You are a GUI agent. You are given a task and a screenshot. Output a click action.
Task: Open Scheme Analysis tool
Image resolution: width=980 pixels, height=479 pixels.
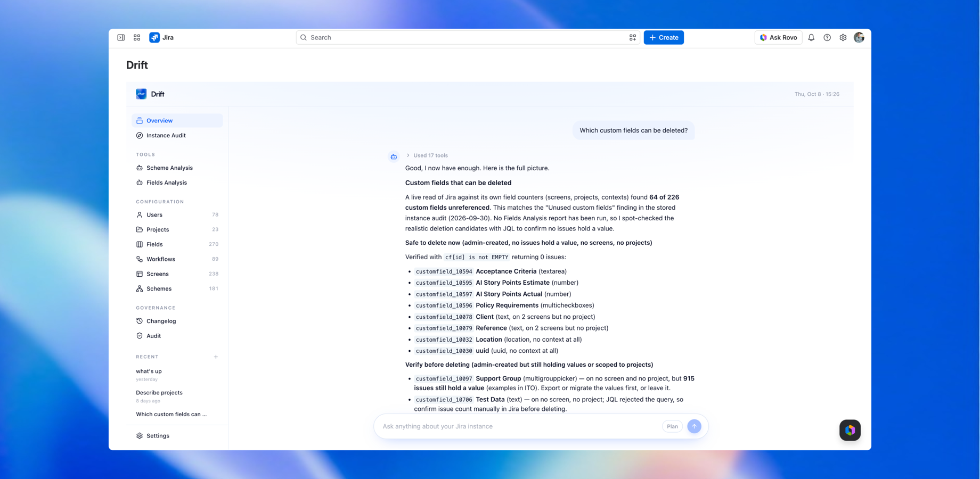click(177, 168)
